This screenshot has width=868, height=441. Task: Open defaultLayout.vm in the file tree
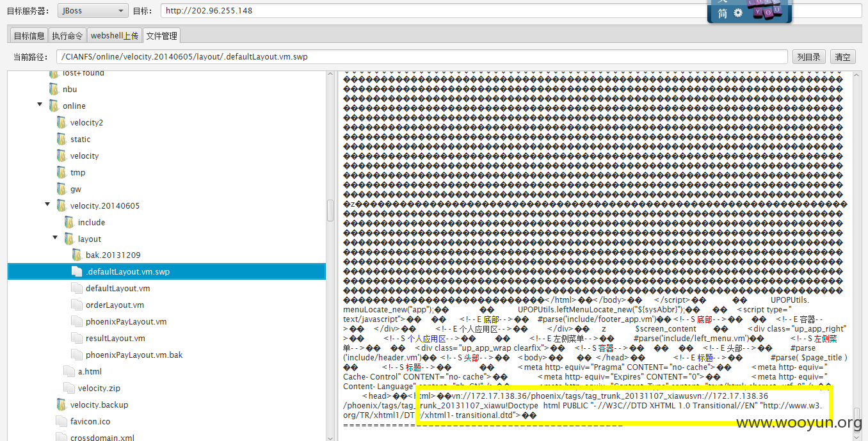tap(118, 288)
